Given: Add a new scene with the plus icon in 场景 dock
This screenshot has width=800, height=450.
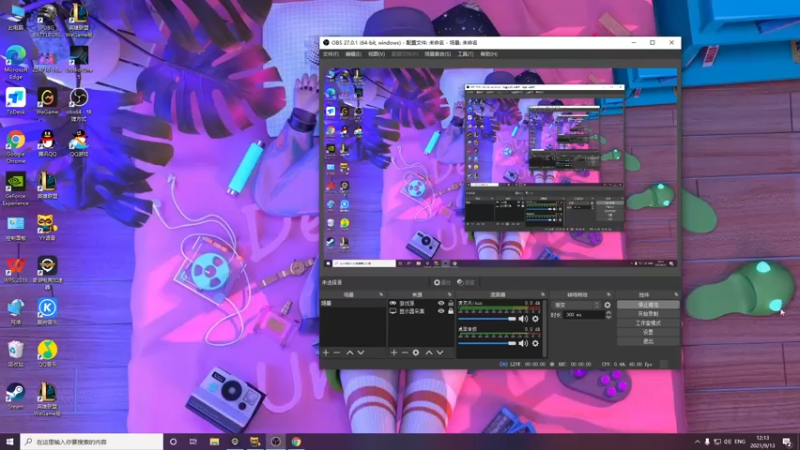Looking at the screenshot, I should tap(326, 353).
